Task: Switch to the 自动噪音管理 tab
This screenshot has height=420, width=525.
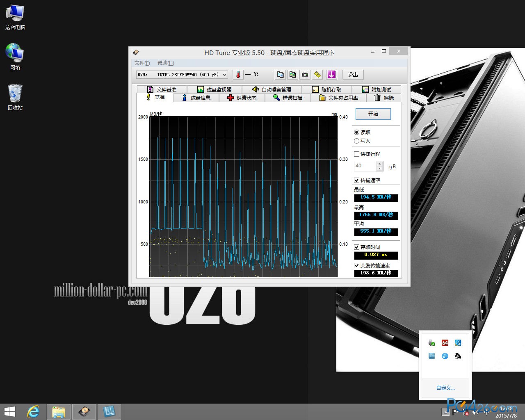Action: [x=272, y=89]
